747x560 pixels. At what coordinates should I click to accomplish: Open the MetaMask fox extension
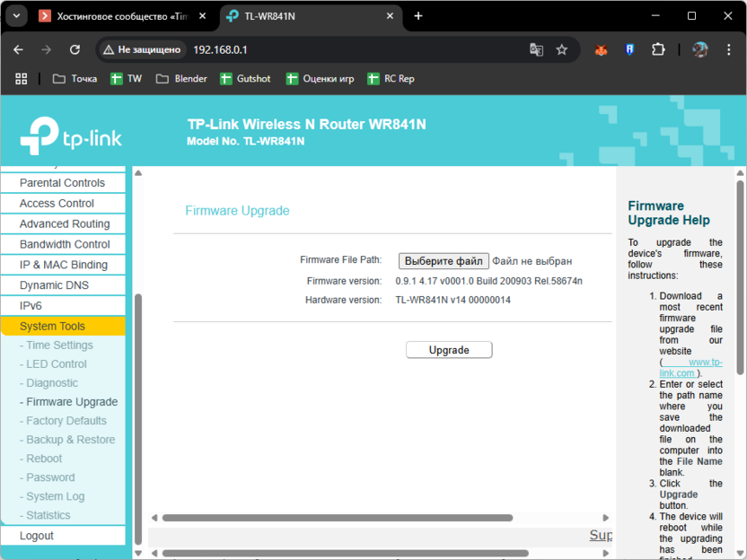point(602,49)
